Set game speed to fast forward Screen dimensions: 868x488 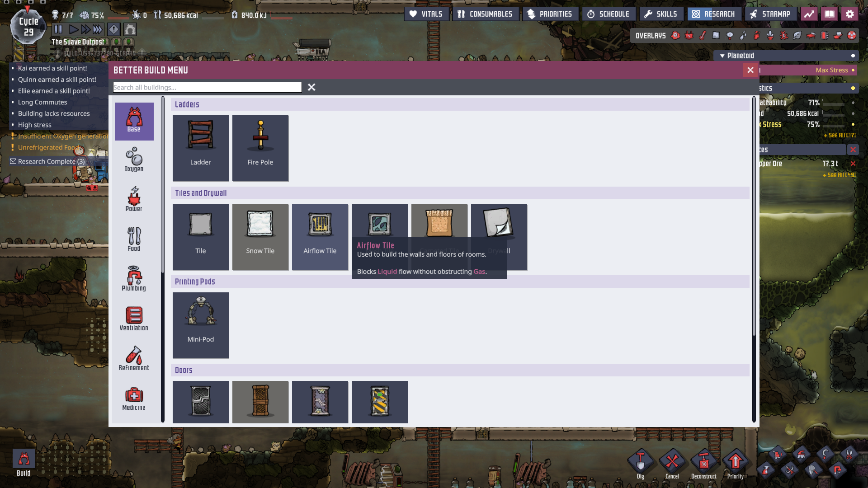coord(85,30)
